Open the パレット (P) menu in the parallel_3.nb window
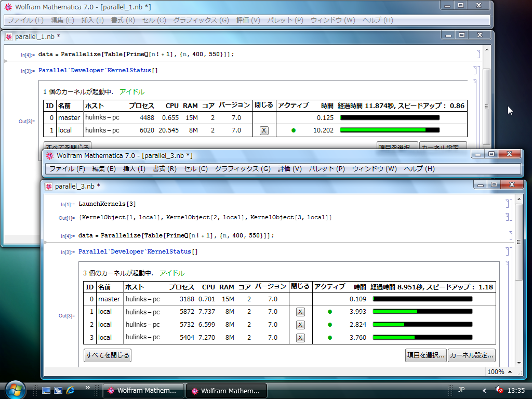This screenshot has width=532, height=399. click(327, 169)
